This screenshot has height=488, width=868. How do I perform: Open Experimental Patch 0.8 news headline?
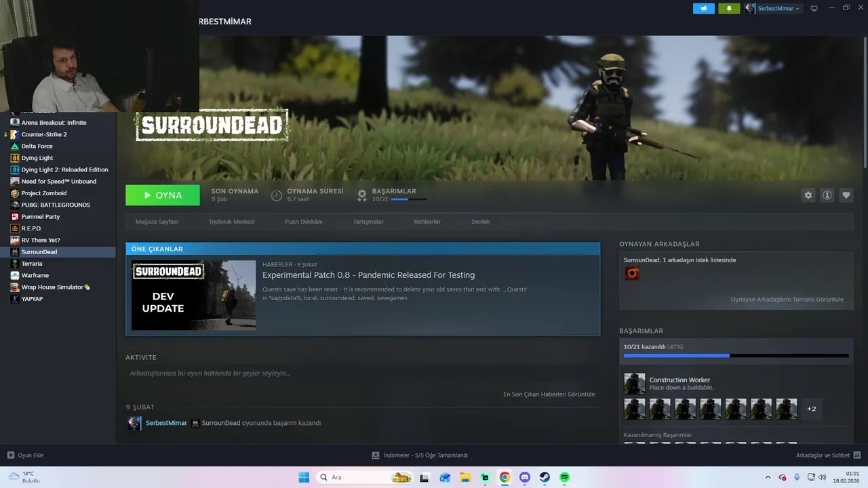(x=368, y=275)
